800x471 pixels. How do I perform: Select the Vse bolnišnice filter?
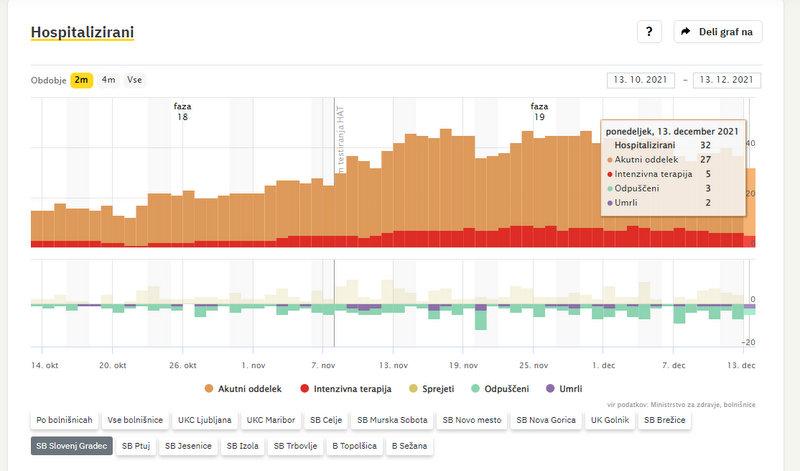click(x=135, y=420)
